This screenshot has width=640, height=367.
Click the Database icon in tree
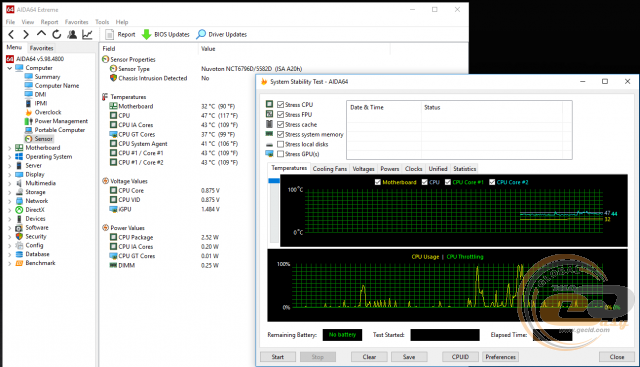tap(19, 254)
